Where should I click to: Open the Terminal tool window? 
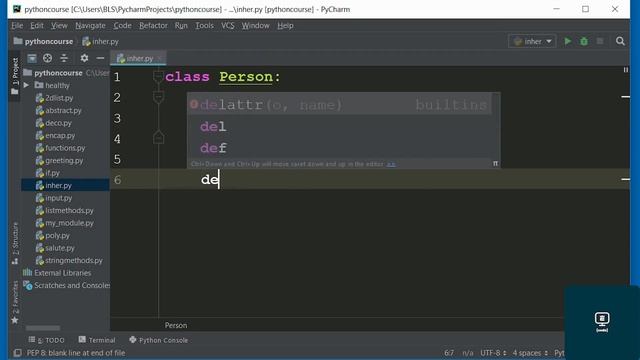click(x=97, y=340)
